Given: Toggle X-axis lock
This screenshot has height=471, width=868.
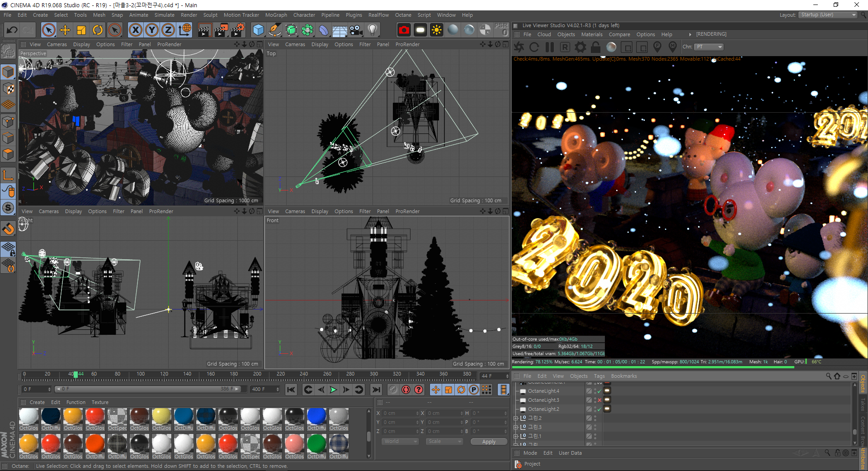Looking at the screenshot, I should (135, 30).
